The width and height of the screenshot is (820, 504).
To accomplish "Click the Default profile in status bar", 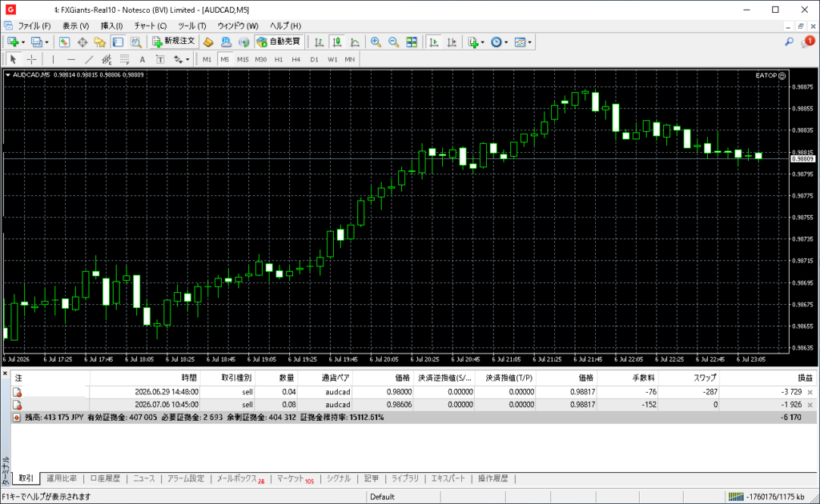I will coord(382,497).
